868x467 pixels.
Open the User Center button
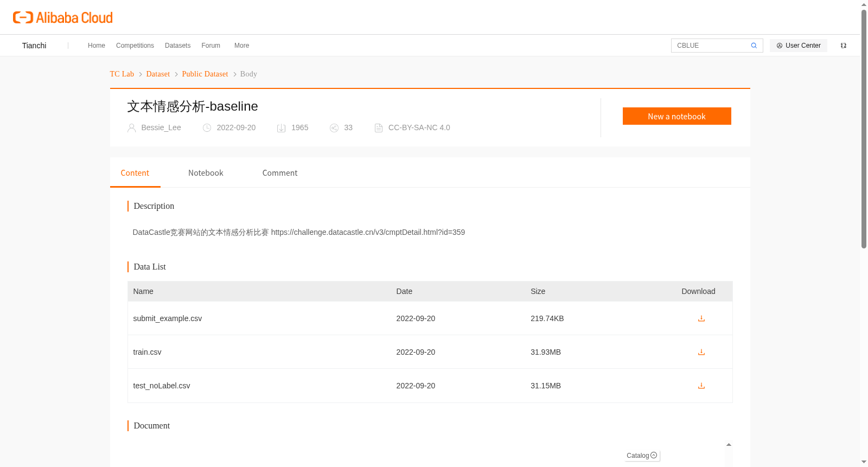pos(799,46)
